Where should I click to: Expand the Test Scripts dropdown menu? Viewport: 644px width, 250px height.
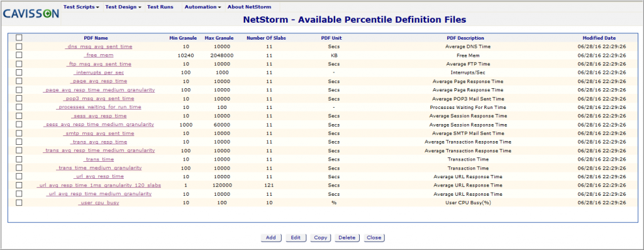(x=81, y=7)
